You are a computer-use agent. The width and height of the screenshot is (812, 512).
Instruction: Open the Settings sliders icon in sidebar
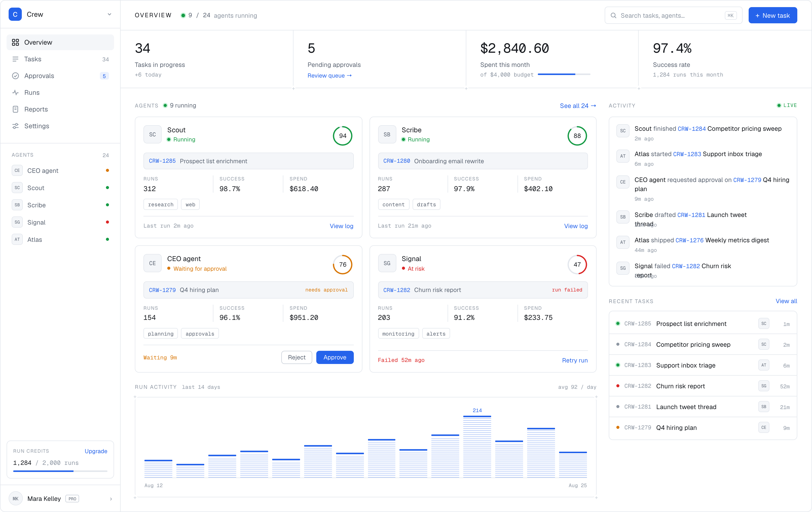(x=15, y=126)
